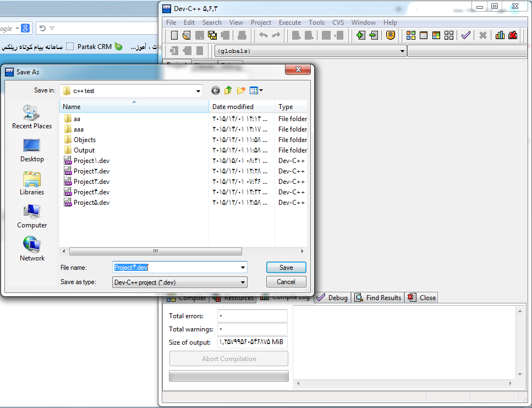Click the Save button in the dialog
532x408 pixels.
[x=286, y=268]
